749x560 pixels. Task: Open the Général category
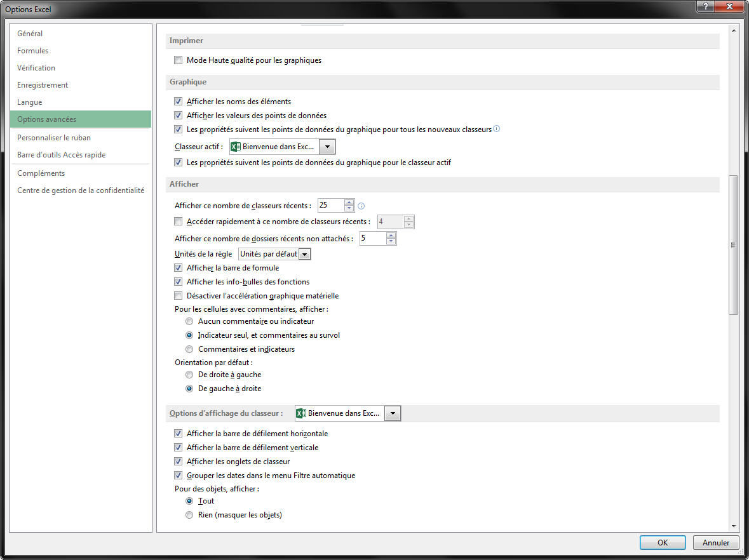click(x=80, y=34)
